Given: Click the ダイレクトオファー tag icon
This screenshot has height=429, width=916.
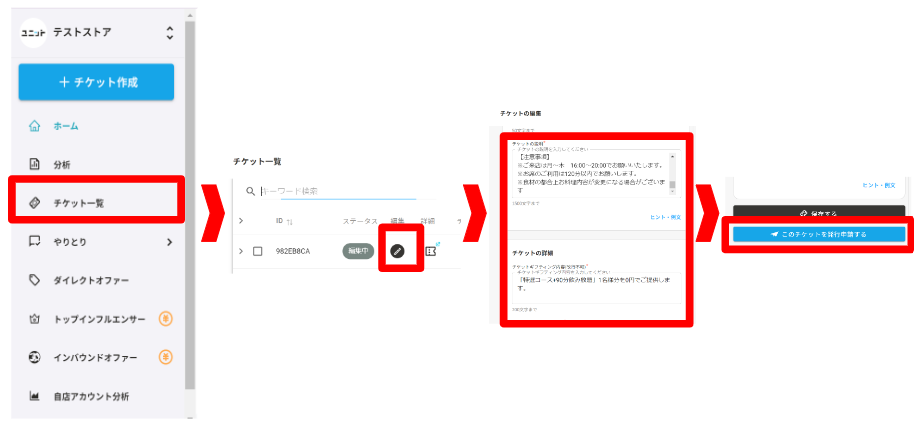Looking at the screenshot, I should (34, 280).
